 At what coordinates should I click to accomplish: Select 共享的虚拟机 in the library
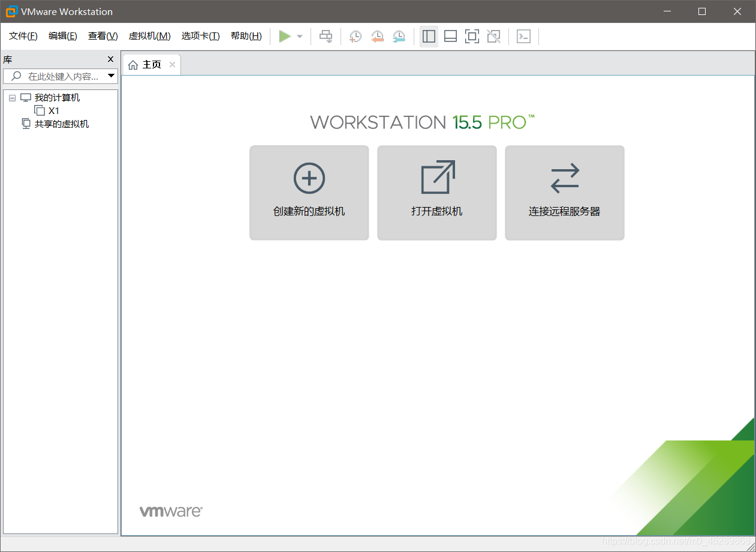pos(62,124)
